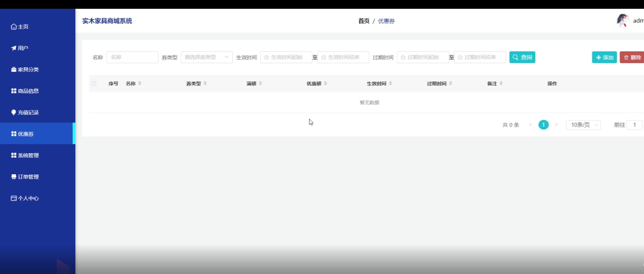The width and height of the screenshot is (644, 274).
Task: Expand the 系统管理 sidebar menu
Action: point(28,155)
